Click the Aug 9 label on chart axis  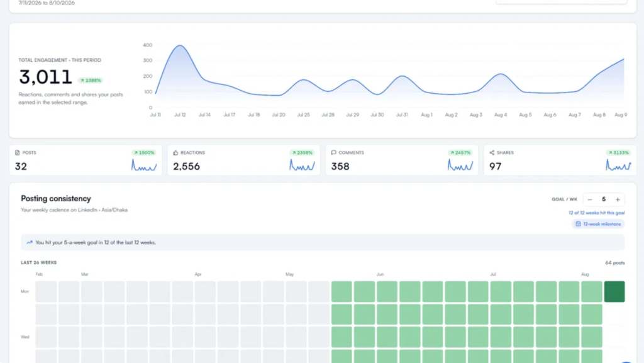621,115
